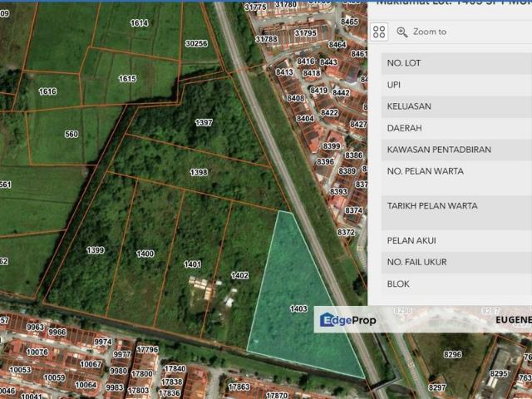Image resolution: width=532 pixels, height=399 pixels.
Task: Click lot 10053 label on map
Action: pyautogui.click(x=20, y=369)
